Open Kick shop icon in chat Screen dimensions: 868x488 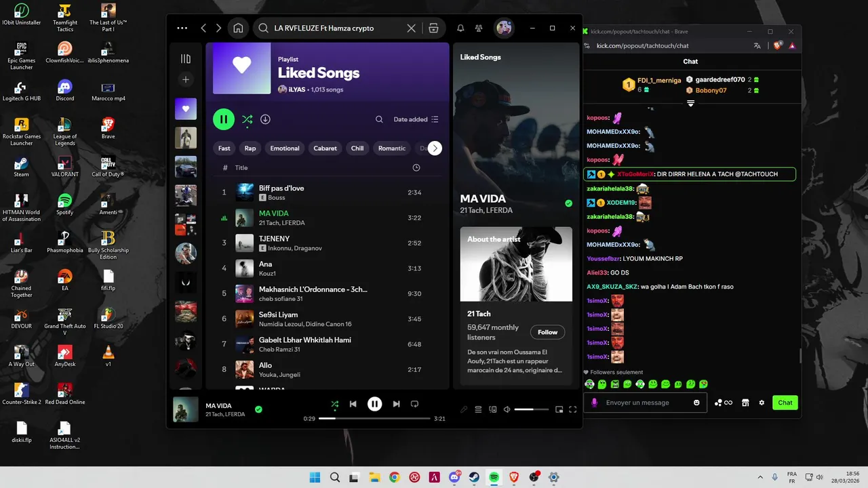[x=745, y=403]
